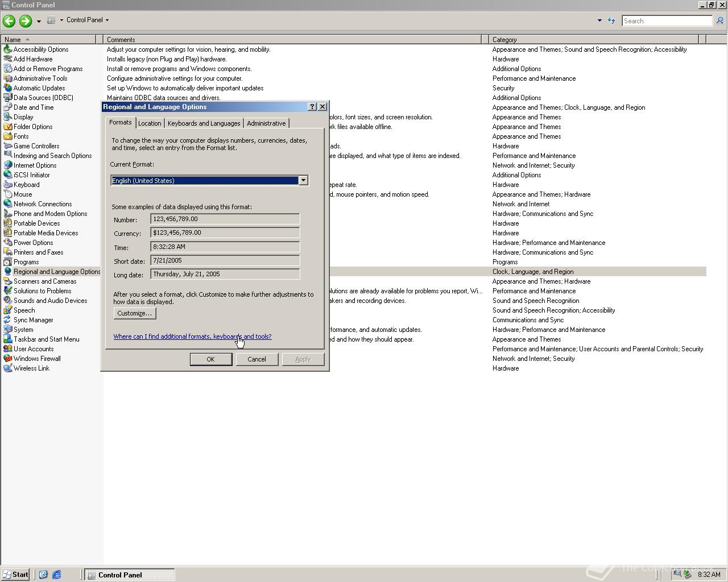Sort by the Comments column header
Viewport: 728px width, 582px height.
pyautogui.click(x=293, y=40)
